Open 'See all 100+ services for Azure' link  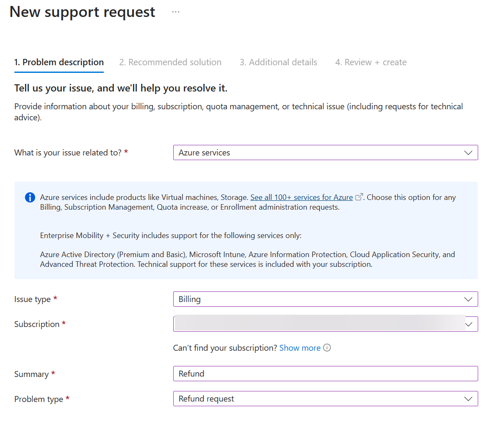click(x=301, y=197)
